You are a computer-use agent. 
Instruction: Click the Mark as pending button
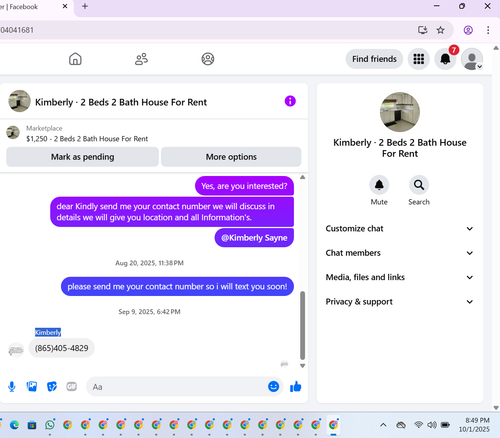click(x=82, y=157)
